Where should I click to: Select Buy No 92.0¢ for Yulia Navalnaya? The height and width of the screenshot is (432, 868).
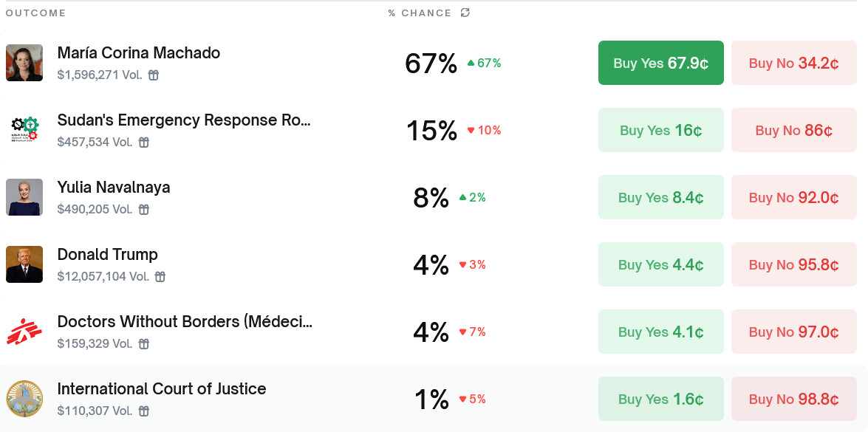(x=793, y=197)
